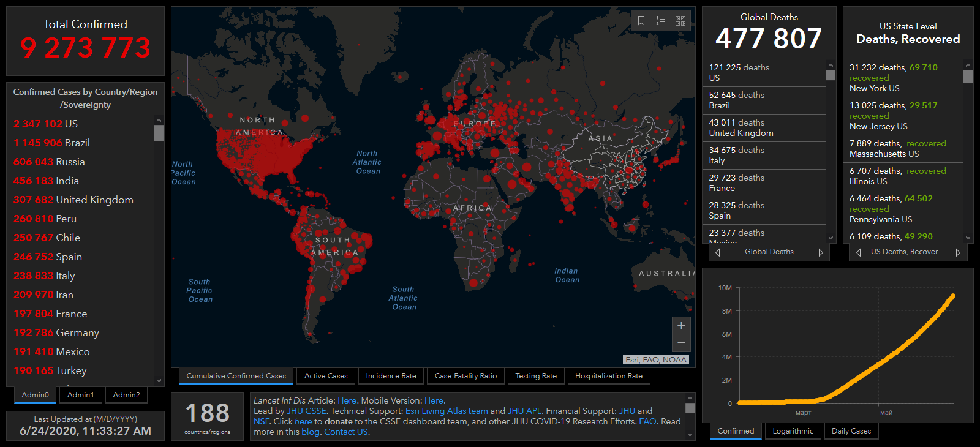Open the map bookmarks icon

(x=641, y=21)
